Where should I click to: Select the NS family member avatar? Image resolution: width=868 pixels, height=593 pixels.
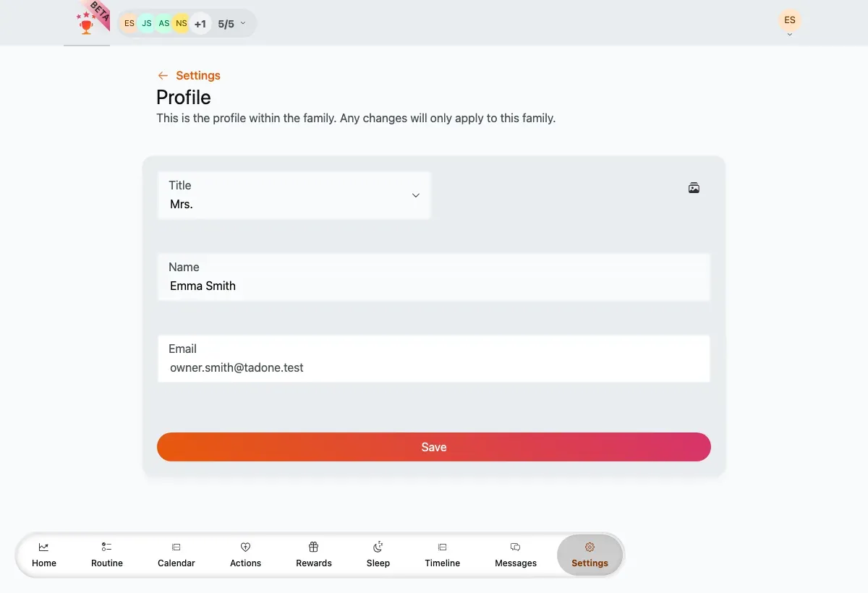pyautogui.click(x=182, y=23)
